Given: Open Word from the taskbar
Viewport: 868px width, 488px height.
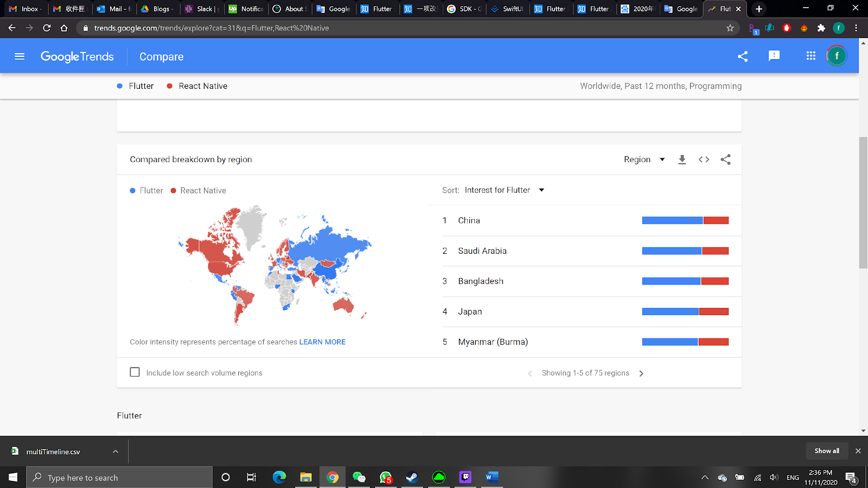Looking at the screenshot, I should click(x=492, y=477).
